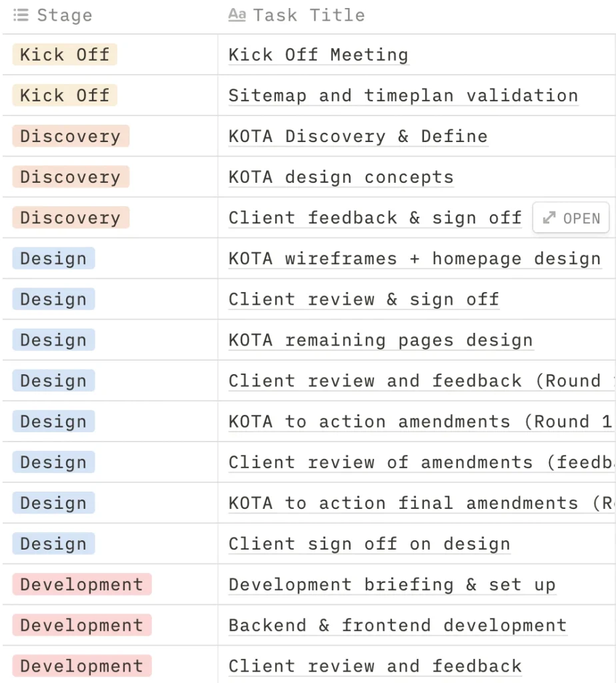Open the Stage column header menu

click(65, 15)
